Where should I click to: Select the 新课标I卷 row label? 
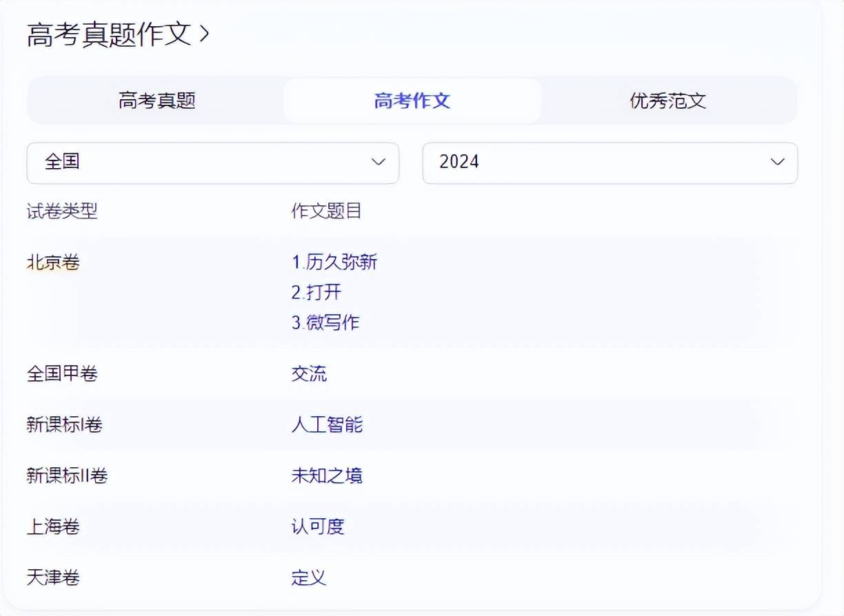[65, 424]
